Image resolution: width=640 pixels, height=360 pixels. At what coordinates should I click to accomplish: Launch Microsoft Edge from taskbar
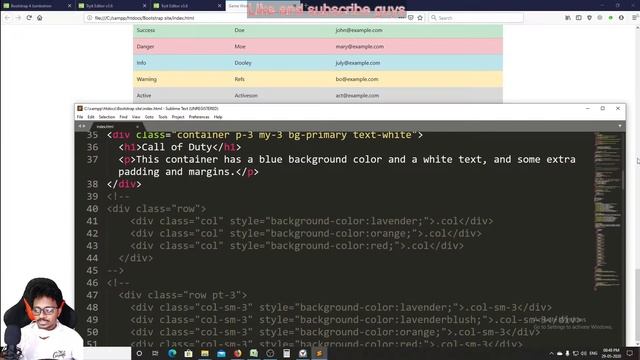click(x=172, y=353)
